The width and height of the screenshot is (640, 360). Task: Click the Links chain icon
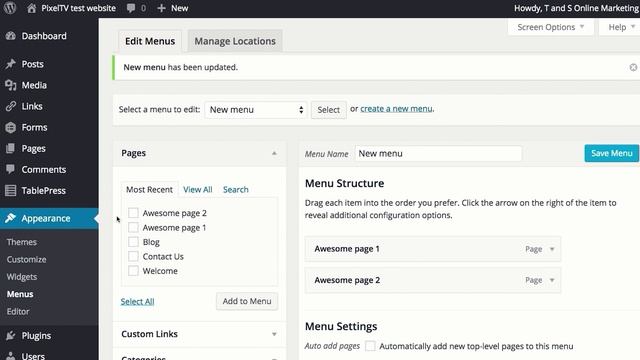[x=11, y=106]
